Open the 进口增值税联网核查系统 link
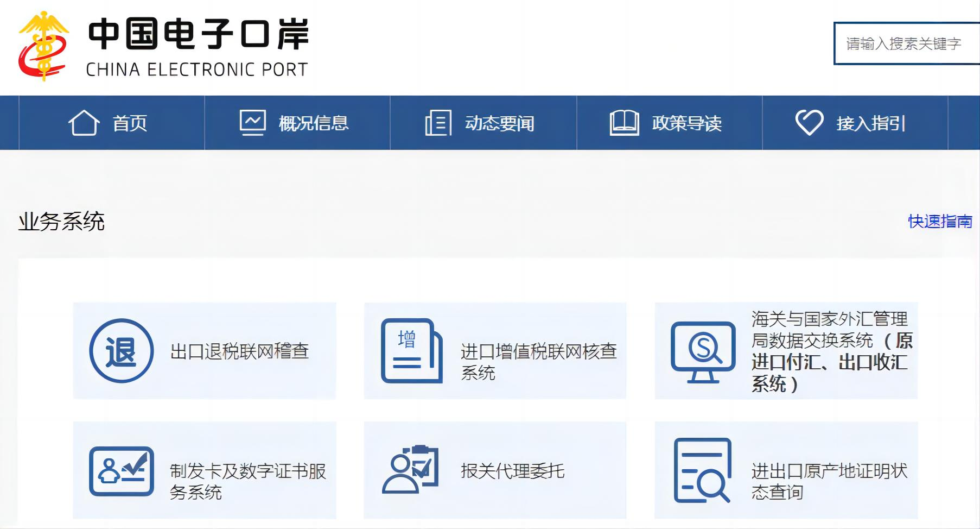980x529 pixels. (495, 351)
